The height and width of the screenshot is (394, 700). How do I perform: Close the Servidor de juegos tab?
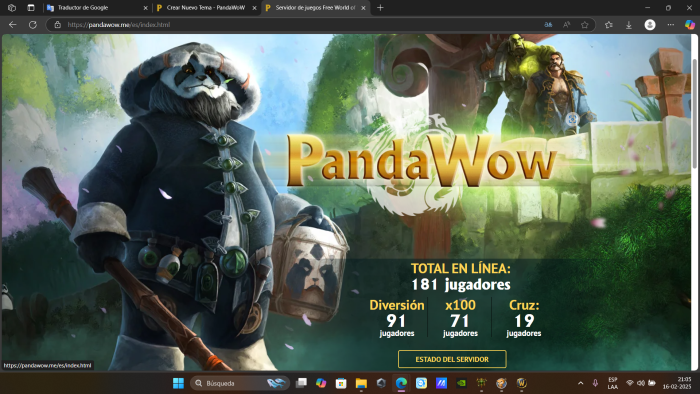pyautogui.click(x=363, y=8)
